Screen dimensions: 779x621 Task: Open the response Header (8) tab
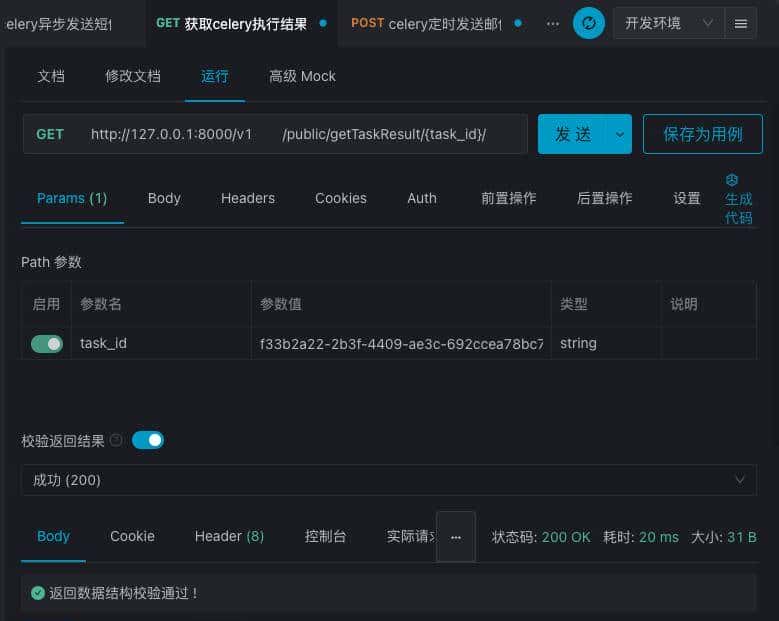click(229, 537)
